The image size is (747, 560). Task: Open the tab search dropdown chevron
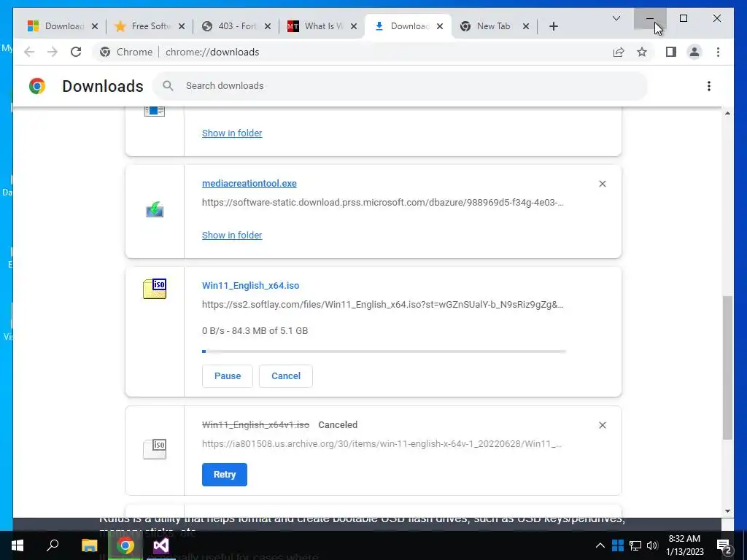pyautogui.click(x=616, y=18)
